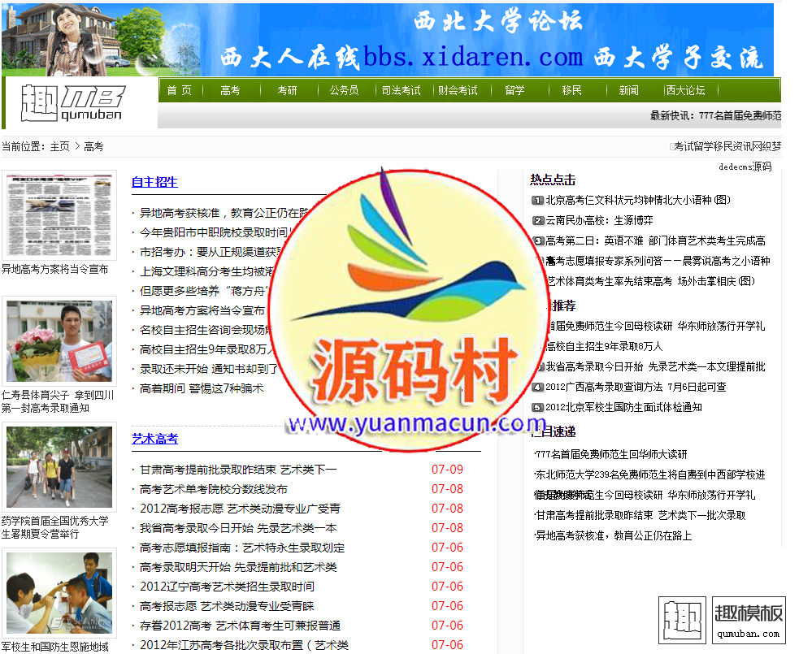Click the photo of student holding flowers
The image size is (812, 654).
point(59,341)
